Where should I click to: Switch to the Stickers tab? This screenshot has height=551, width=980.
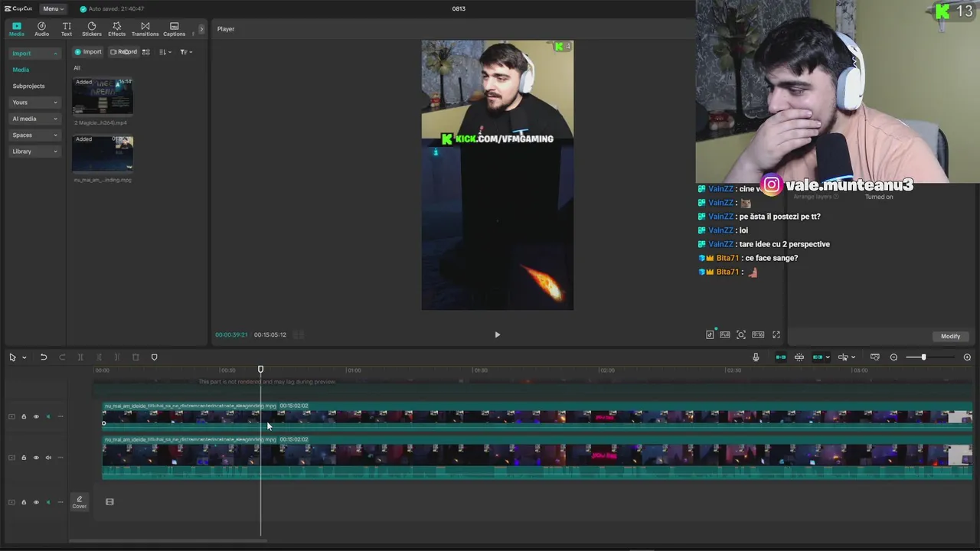pyautogui.click(x=92, y=29)
